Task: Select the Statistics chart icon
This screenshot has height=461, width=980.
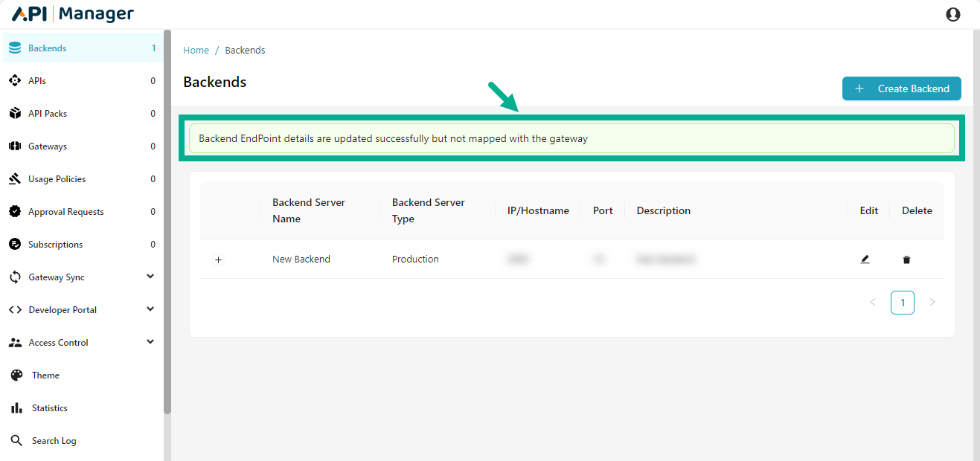Action: coord(16,407)
